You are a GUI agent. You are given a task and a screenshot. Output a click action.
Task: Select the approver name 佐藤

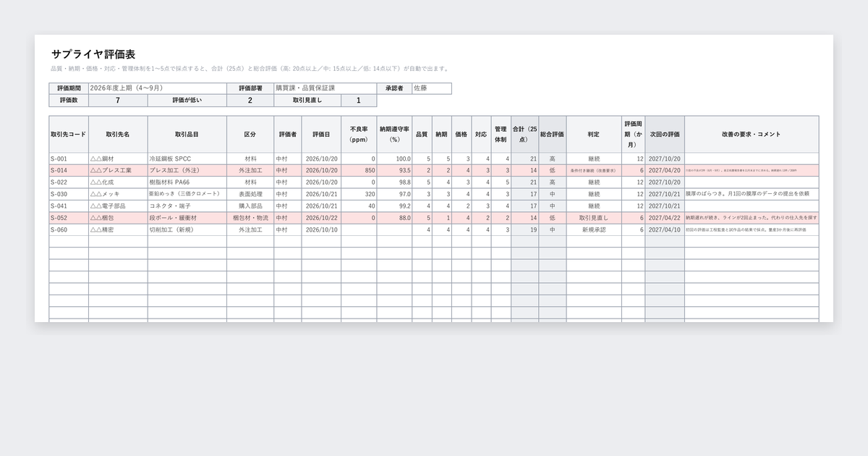432,88
